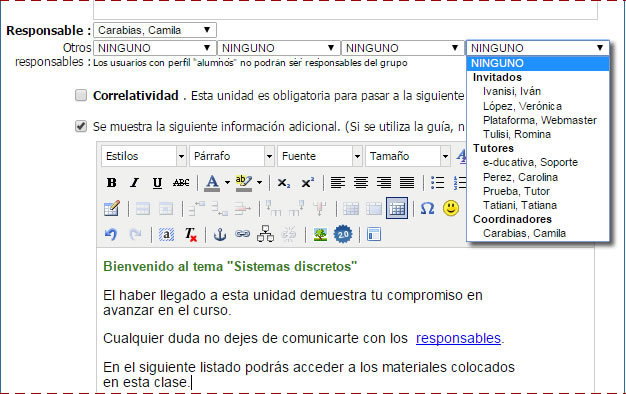This screenshot has width=626, height=394.
Task: Open the Fuente font dropdown
Action: (x=320, y=156)
